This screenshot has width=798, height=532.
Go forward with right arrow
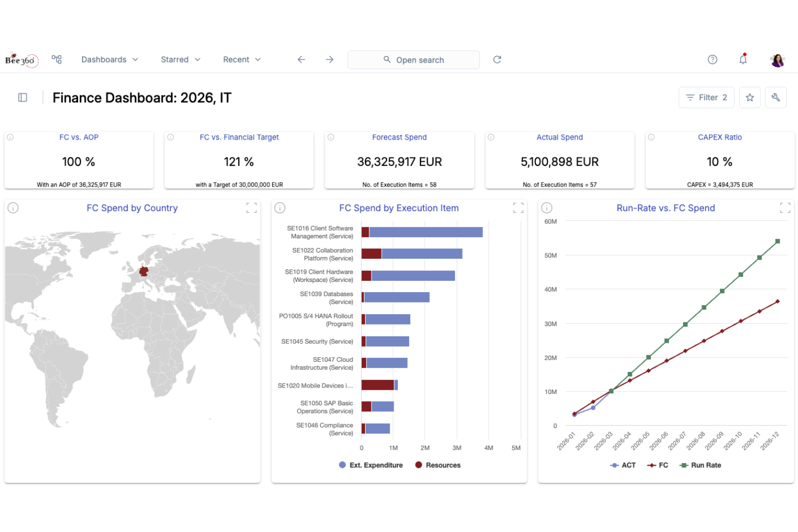tap(329, 59)
